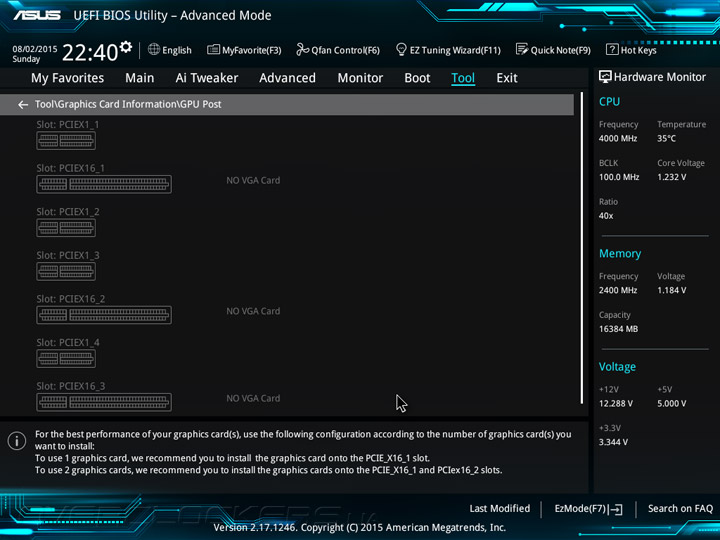720x540 pixels.
Task: Select the Tool tab
Action: (x=463, y=78)
